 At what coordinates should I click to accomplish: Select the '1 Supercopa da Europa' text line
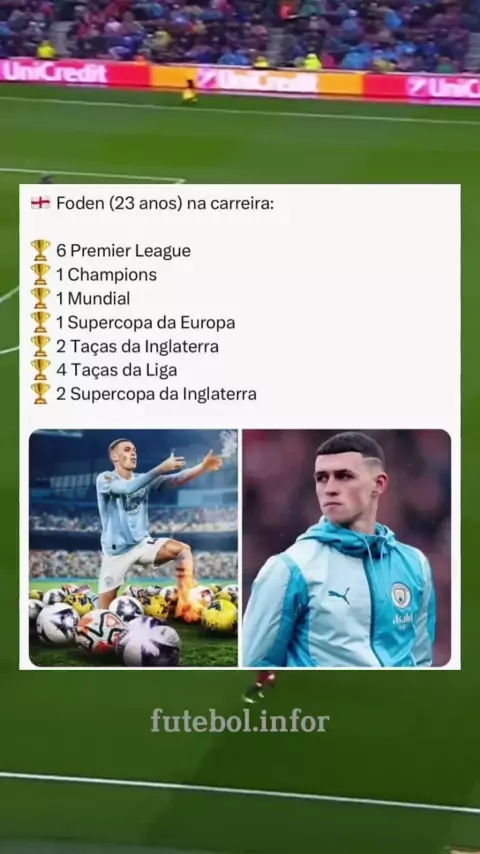146,322
